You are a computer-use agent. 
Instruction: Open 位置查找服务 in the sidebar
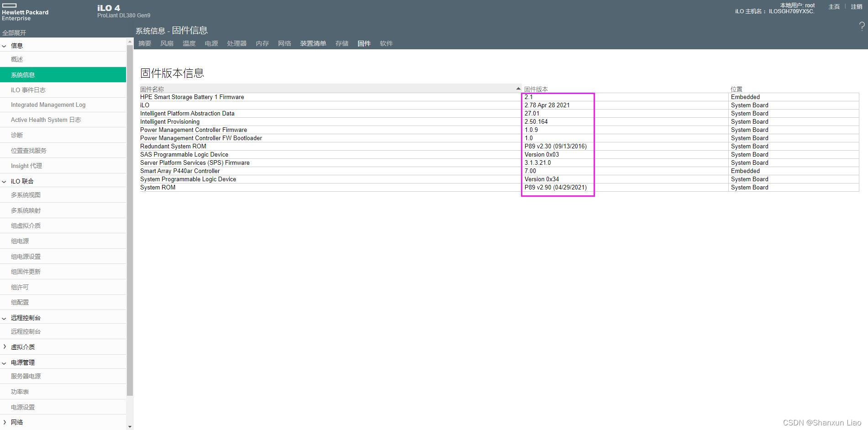click(x=63, y=151)
